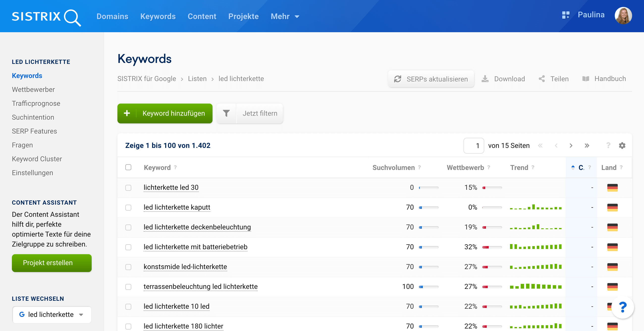Open SERP Features in sidebar
The image size is (644, 331).
[34, 131]
